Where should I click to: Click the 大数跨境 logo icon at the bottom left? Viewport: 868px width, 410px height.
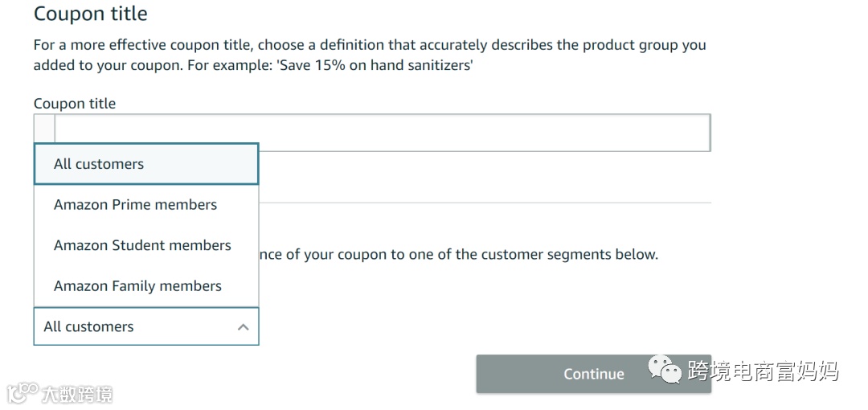[x=23, y=393]
